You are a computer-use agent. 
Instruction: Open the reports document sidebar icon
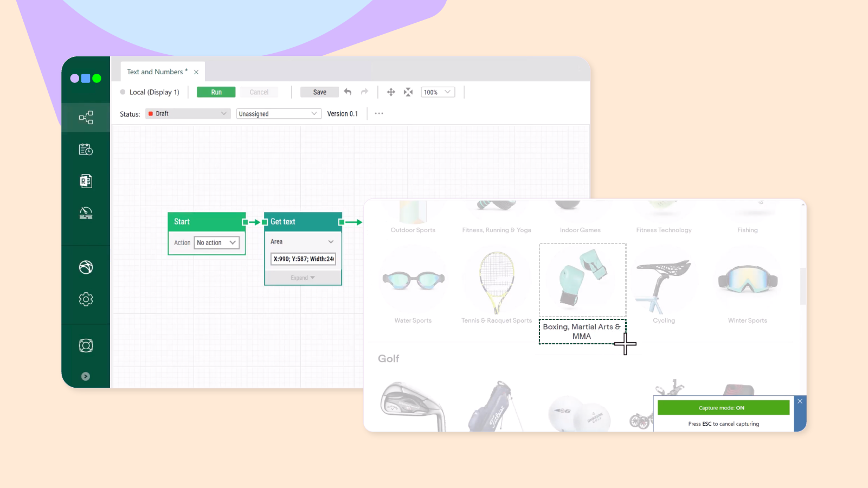(x=86, y=181)
